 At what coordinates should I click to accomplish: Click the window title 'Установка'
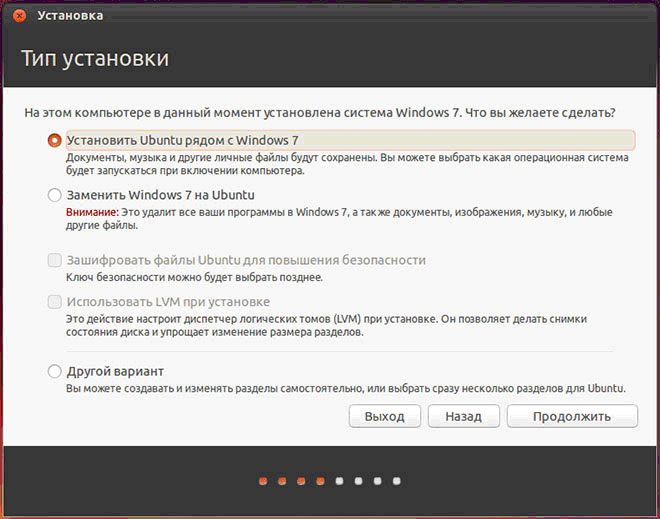70,16
